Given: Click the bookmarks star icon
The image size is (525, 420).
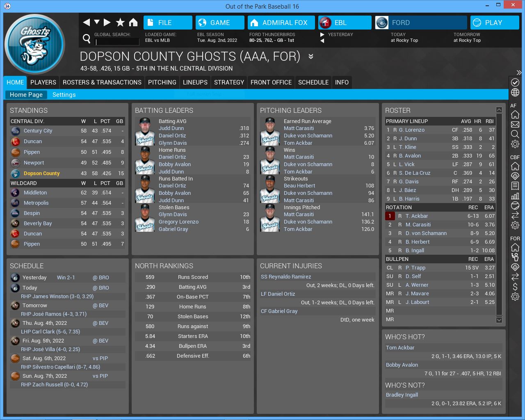Looking at the screenshot, I should click(120, 23).
